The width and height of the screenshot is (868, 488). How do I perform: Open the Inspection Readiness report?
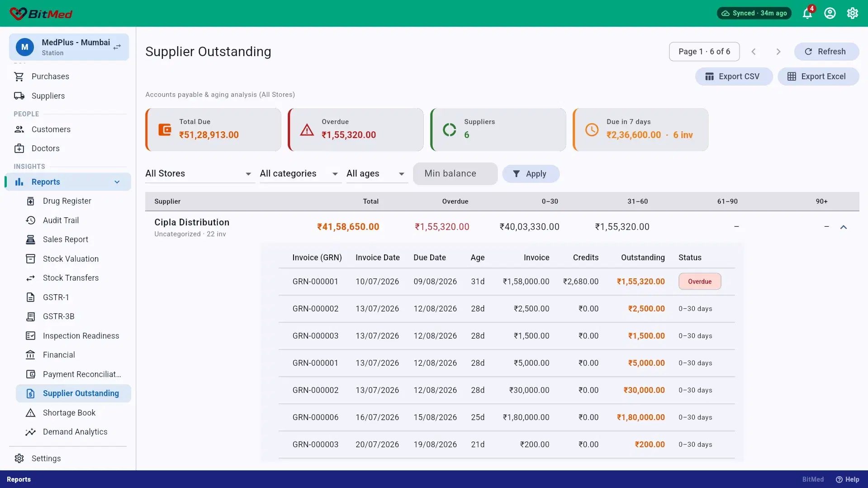(x=73, y=336)
